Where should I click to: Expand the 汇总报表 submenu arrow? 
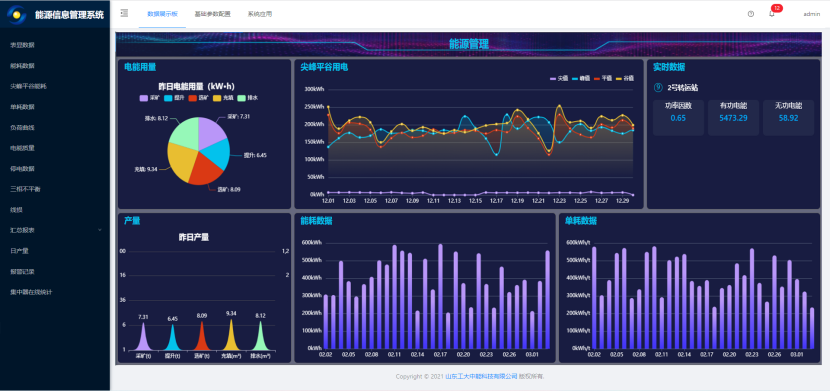click(100, 230)
